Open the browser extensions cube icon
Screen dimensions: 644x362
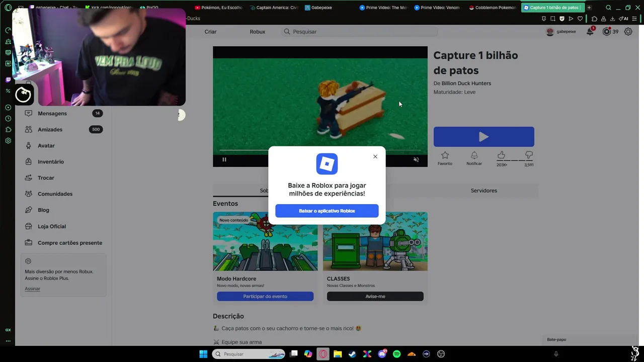pyautogui.click(x=594, y=19)
